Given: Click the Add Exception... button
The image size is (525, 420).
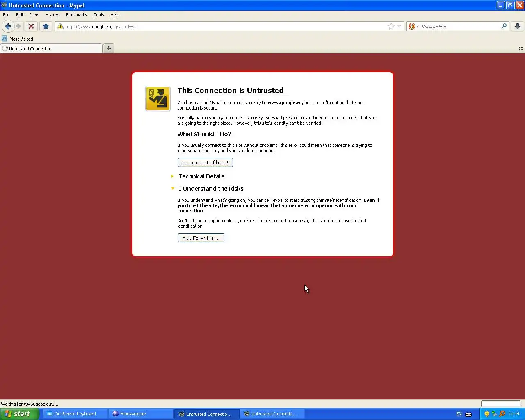Looking at the screenshot, I should [x=201, y=238].
